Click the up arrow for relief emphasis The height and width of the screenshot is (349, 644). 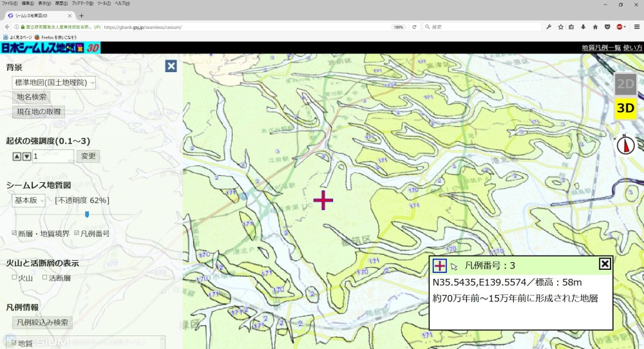(x=17, y=156)
